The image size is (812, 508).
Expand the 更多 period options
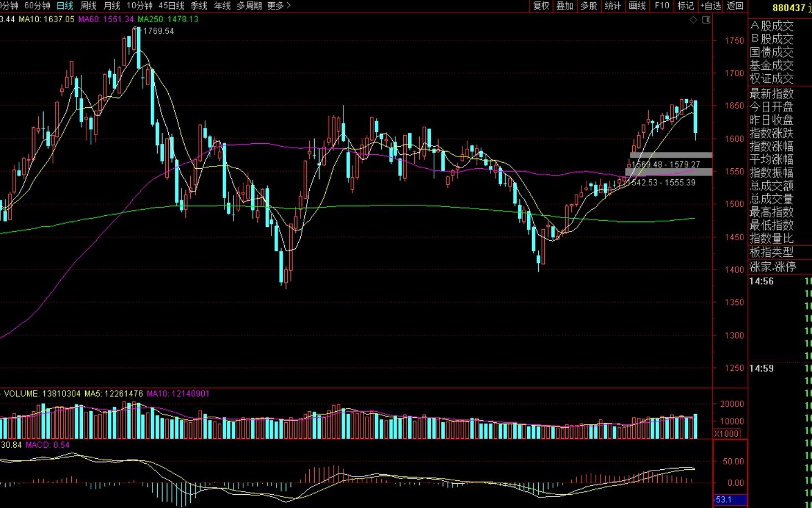tap(278, 6)
